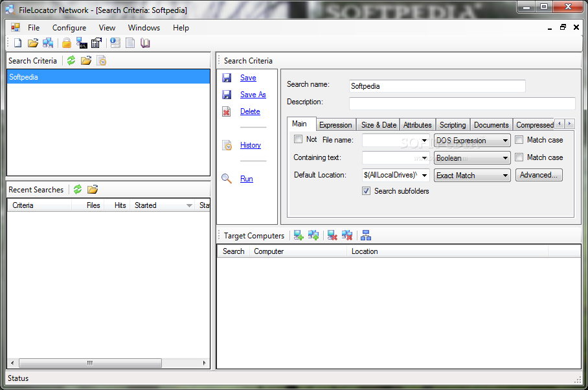Add a single target computer

click(299, 236)
